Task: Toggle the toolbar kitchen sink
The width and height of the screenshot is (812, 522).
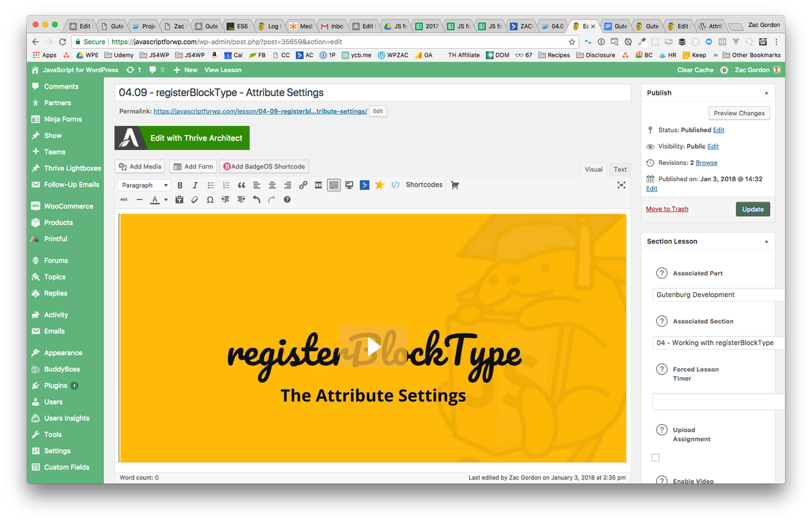Action: click(x=334, y=185)
